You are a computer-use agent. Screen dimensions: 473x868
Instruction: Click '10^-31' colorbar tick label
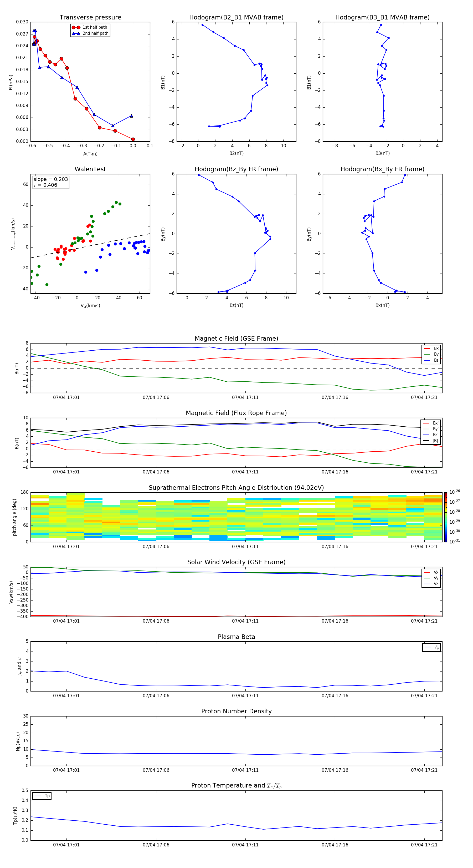point(455,542)
